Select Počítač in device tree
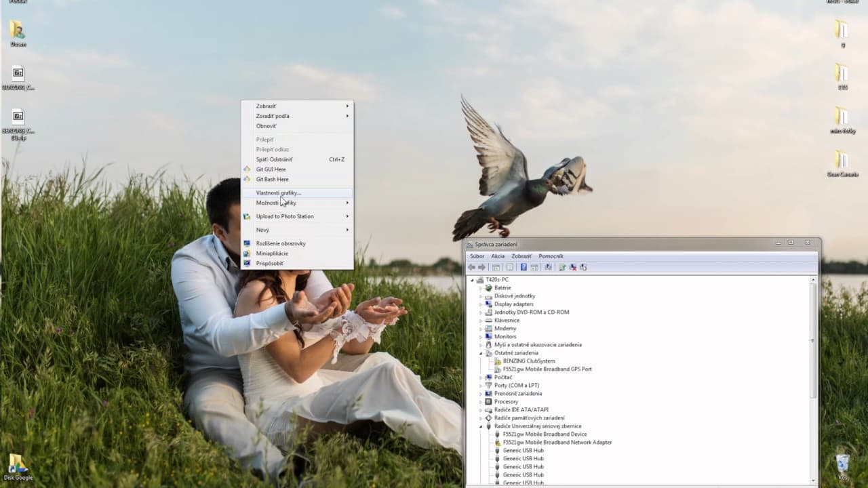Image resolution: width=868 pixels, height=488 pixels. 503,378
